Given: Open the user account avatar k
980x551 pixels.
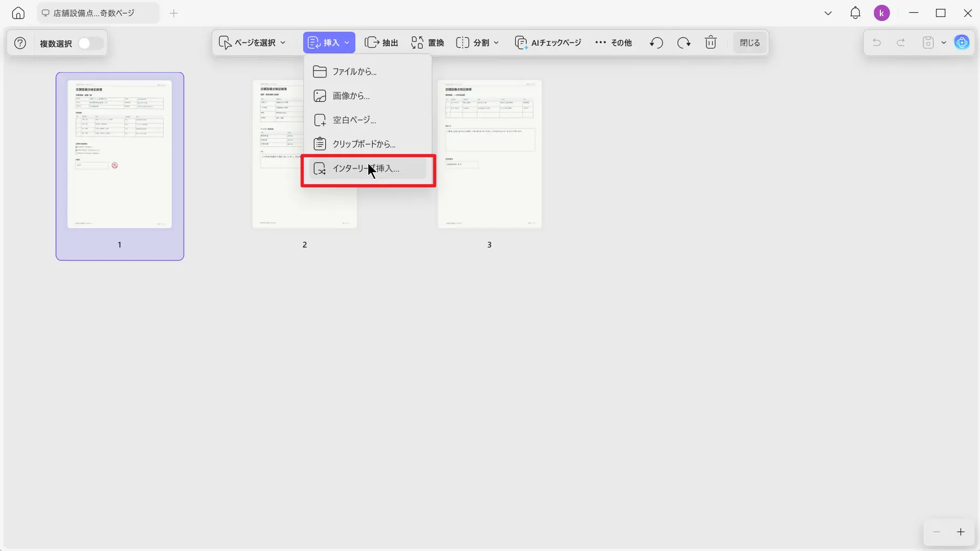Looking at the screenshot, I should pos(881,13).
